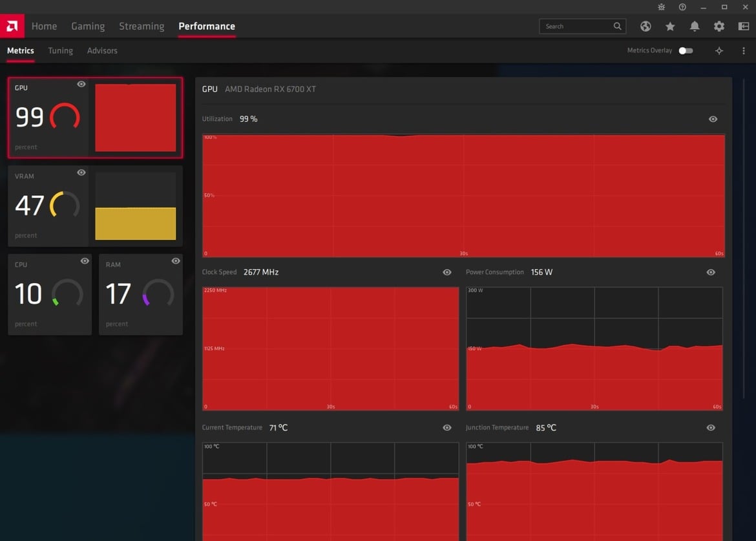Open the help question mark icon
Image resolution: width=756 pixels, height=541 pixels.
(682, 7)
